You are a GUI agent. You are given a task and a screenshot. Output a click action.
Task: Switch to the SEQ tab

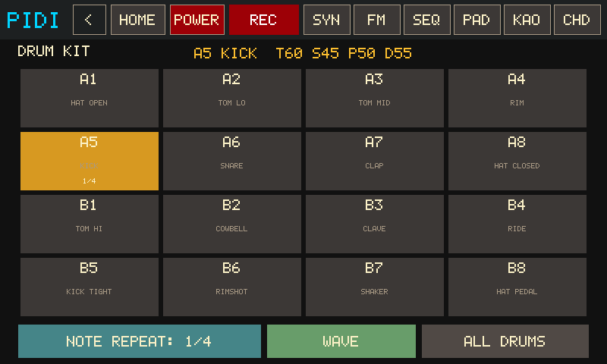426,20
